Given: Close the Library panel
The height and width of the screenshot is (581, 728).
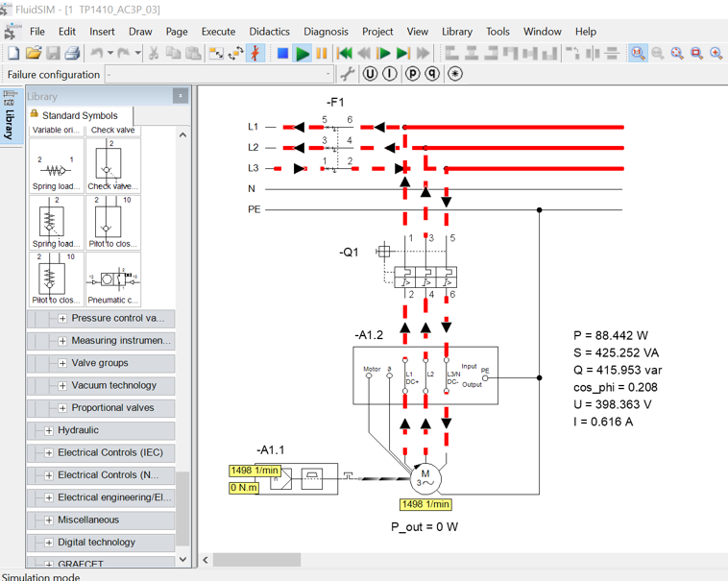Looking at the screenshot, I should [x=181, y=96].
